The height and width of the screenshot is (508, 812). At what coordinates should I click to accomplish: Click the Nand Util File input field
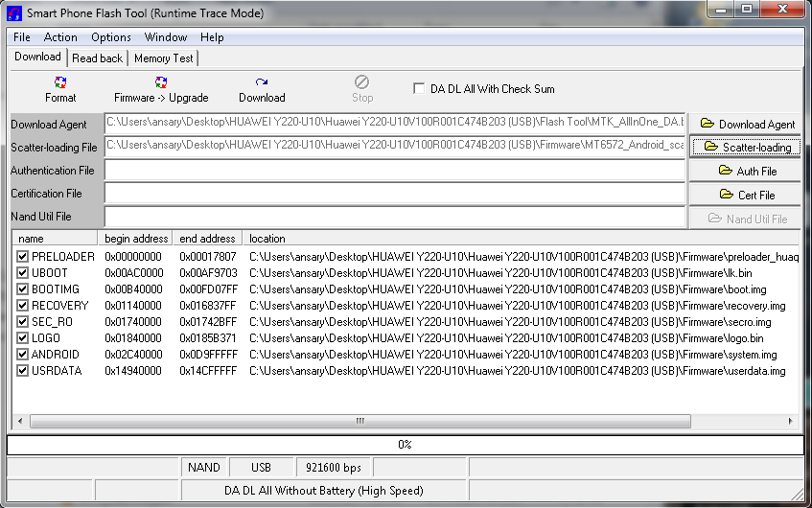tap(395, 217)
